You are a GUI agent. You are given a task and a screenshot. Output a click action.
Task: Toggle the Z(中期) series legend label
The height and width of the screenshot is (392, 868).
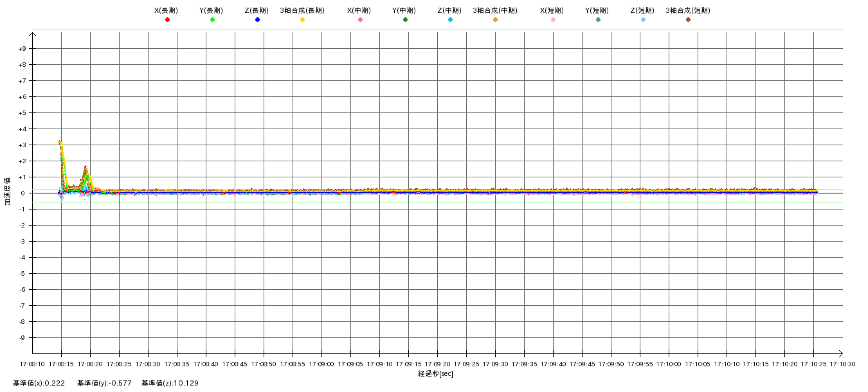449,10
